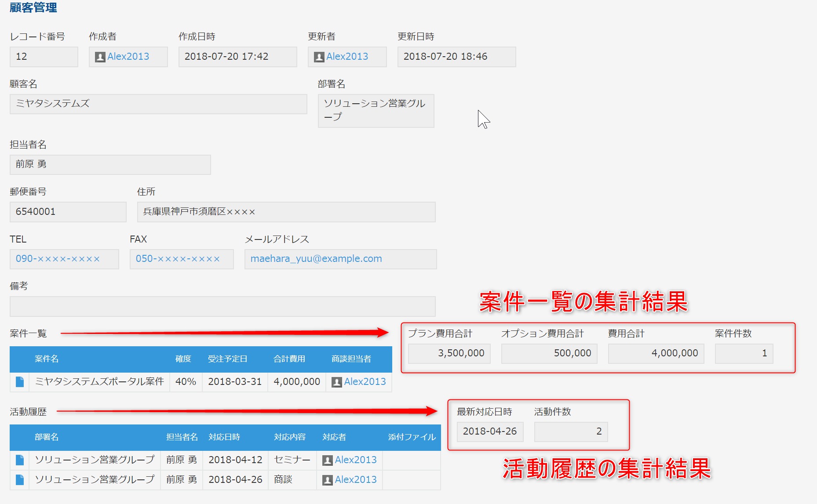Click the 最新対応日時 field 2018-04-26
The width and height of the screenshot is (817, 504).
[x=489, y=431]
